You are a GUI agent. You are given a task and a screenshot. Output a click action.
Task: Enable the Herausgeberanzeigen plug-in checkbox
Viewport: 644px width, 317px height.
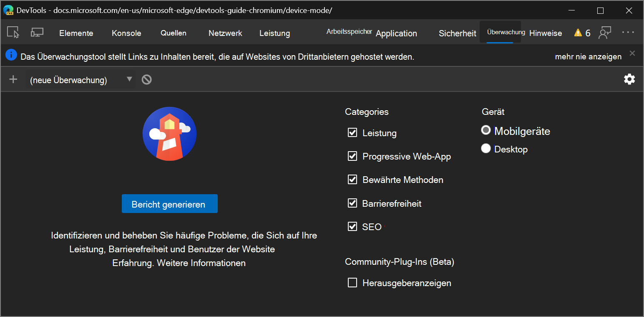[x=352, y=282]
